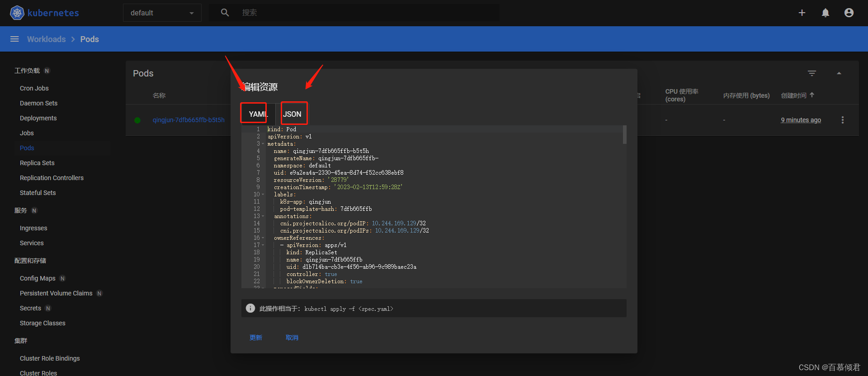Click the resourceVersion '28779' value
Viewport: 868px width, 376px height.
tap(338, 180)
